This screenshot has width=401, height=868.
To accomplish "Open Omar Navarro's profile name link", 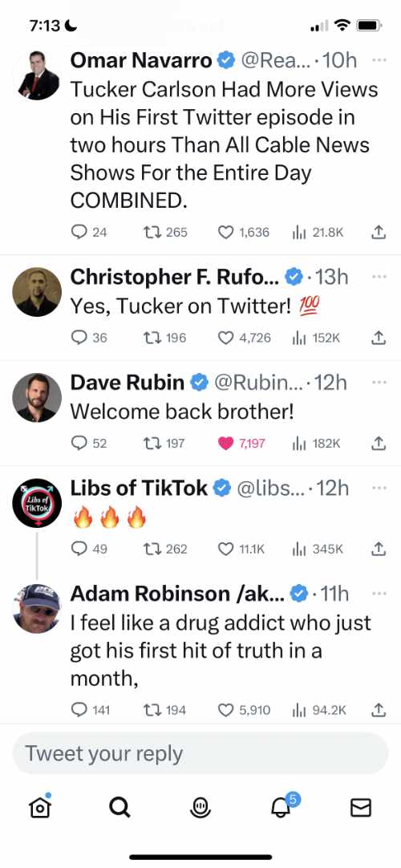I will click(x=140, y=60).
